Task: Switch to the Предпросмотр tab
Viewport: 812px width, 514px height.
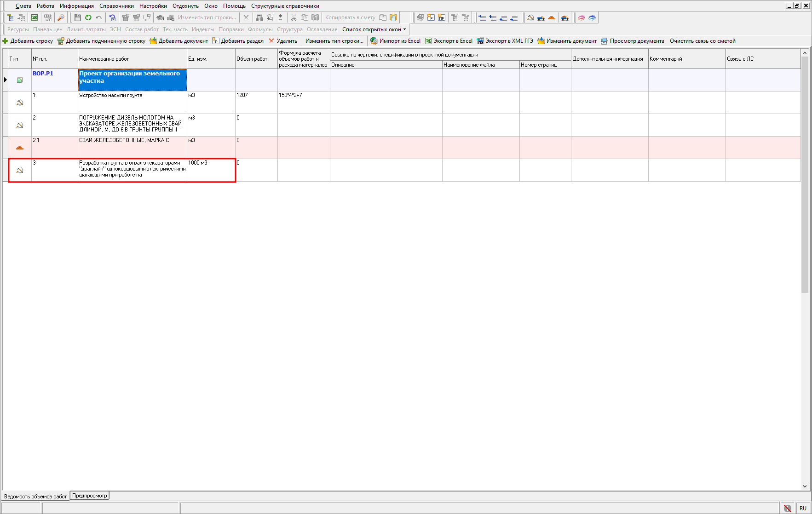Action: click(x=89, y=496)
